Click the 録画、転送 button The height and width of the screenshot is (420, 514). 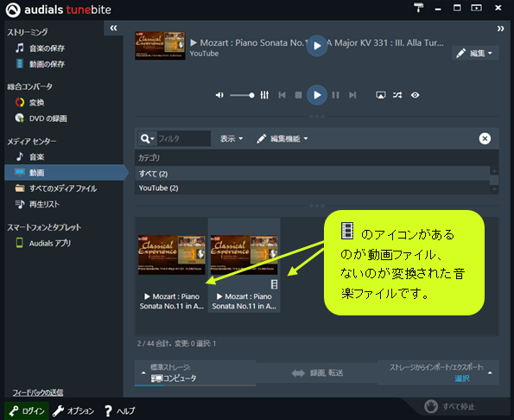tap(317, 372)
